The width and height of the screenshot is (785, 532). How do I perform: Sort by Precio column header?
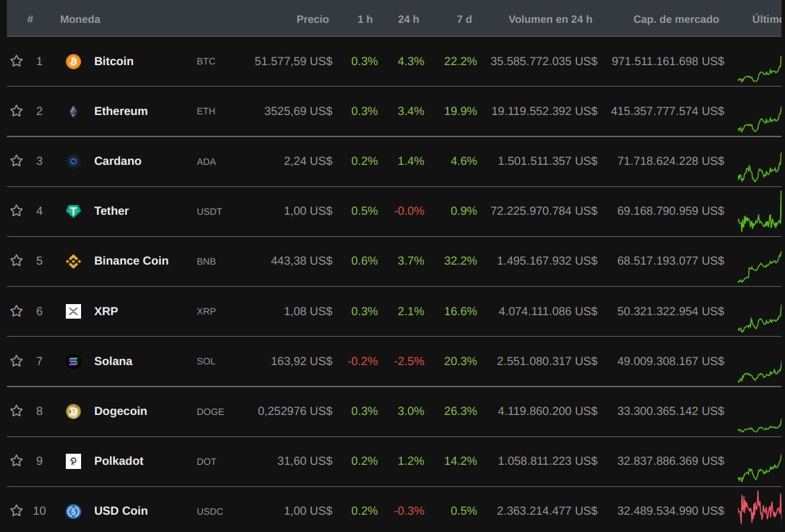[312, 19]
